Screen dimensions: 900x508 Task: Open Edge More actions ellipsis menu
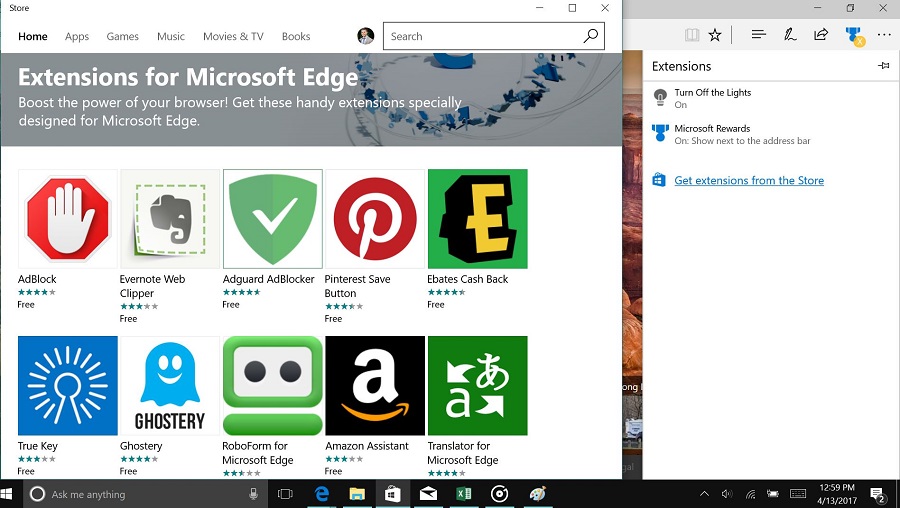coord(884,35)
